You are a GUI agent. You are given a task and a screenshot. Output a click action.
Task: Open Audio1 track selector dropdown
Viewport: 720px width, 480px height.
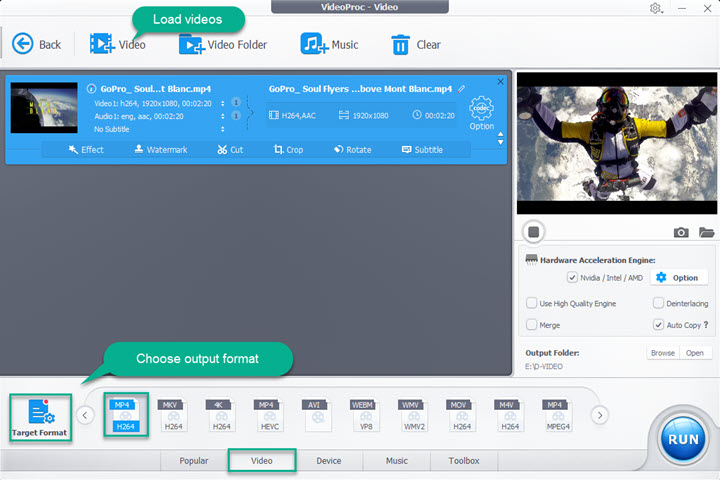pos(223,116)
